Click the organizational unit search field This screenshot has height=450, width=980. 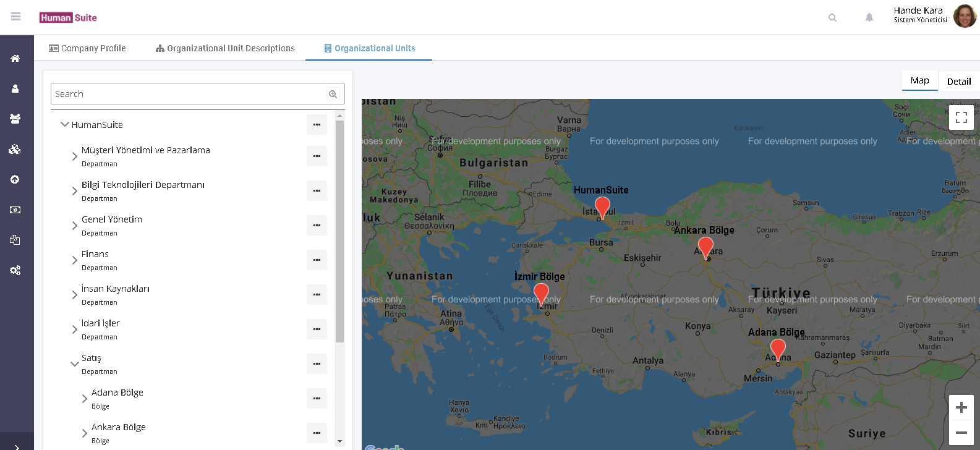189,94
